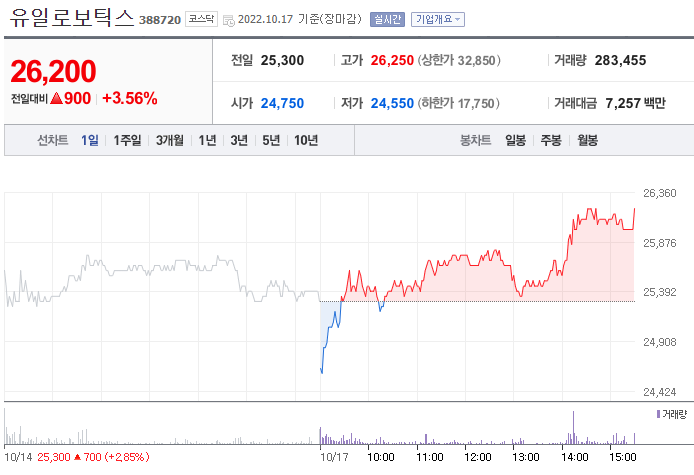
Task: Click the low price 24,550
Action: (x=392, y=103)
